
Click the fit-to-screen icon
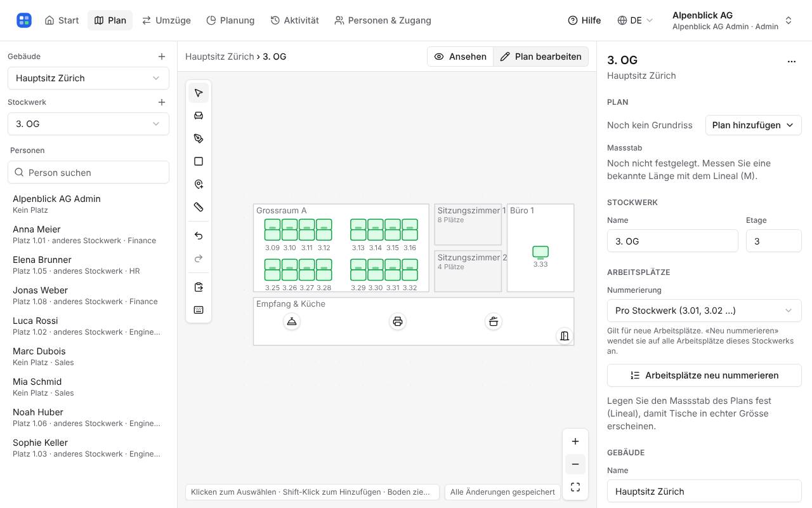click(575, 487)
